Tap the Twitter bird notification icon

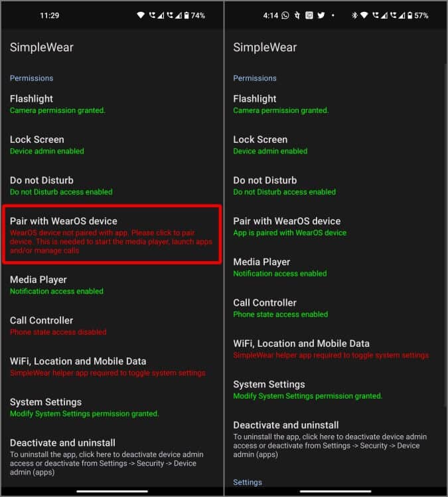click(321, 15)
